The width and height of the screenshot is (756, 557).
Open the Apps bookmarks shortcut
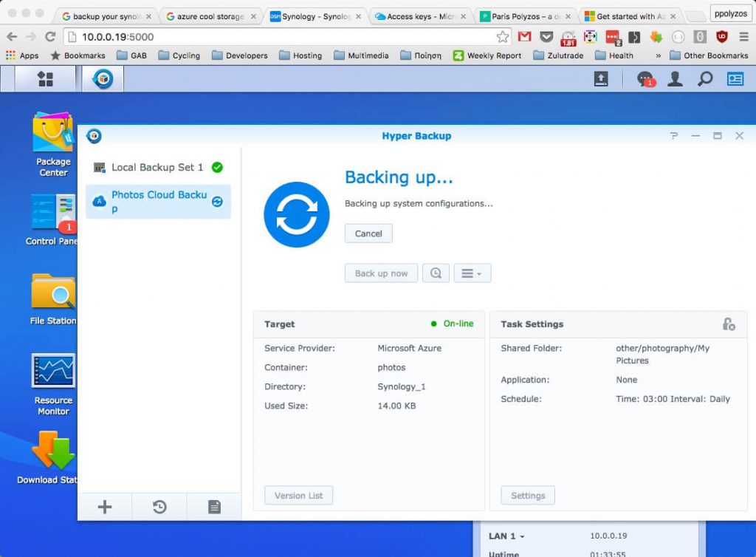coord(22,55)
